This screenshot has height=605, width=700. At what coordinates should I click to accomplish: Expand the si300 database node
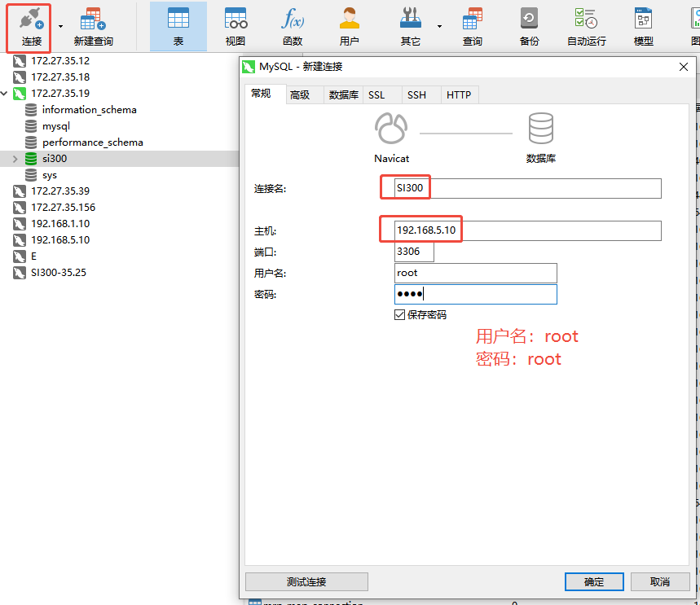15,159
